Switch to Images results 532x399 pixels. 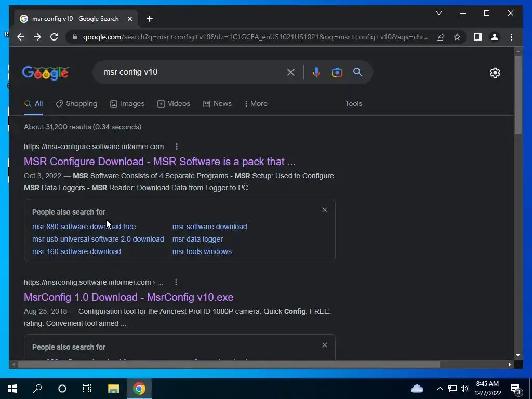tap(127, 104)
